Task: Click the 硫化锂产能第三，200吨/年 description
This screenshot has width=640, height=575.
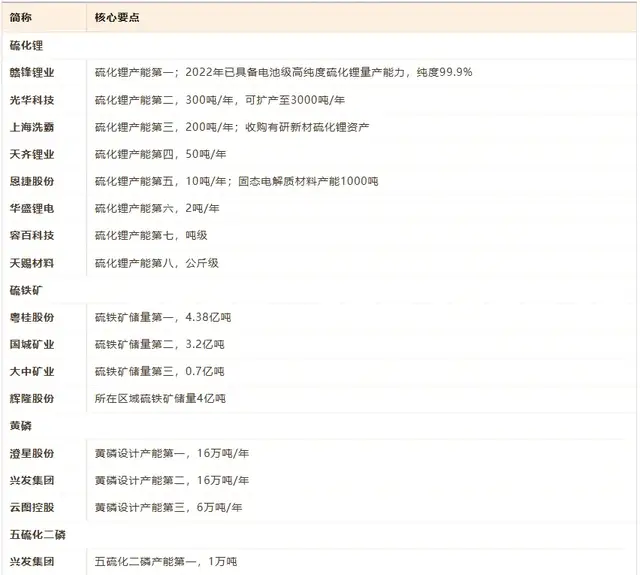Action: click(232, 127)
